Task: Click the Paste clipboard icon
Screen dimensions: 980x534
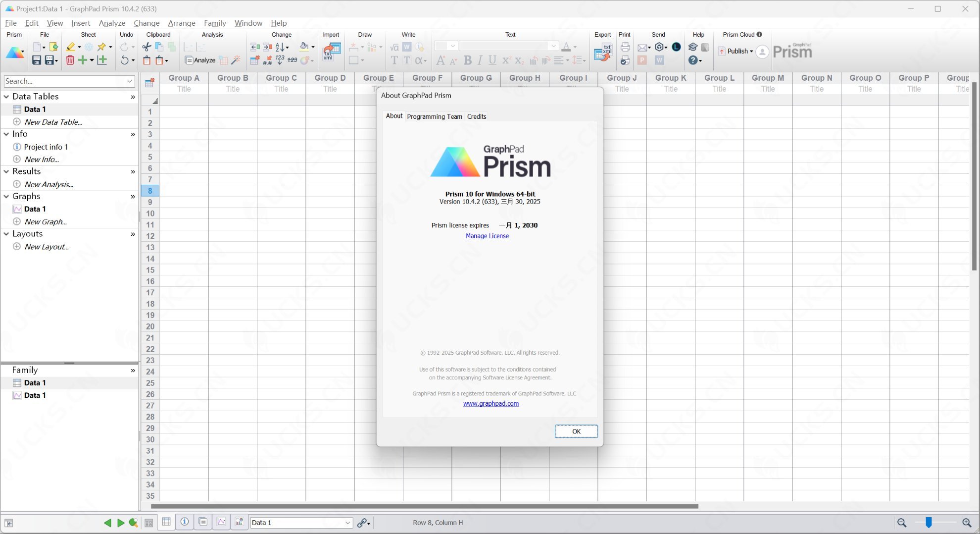Action: 147,60
